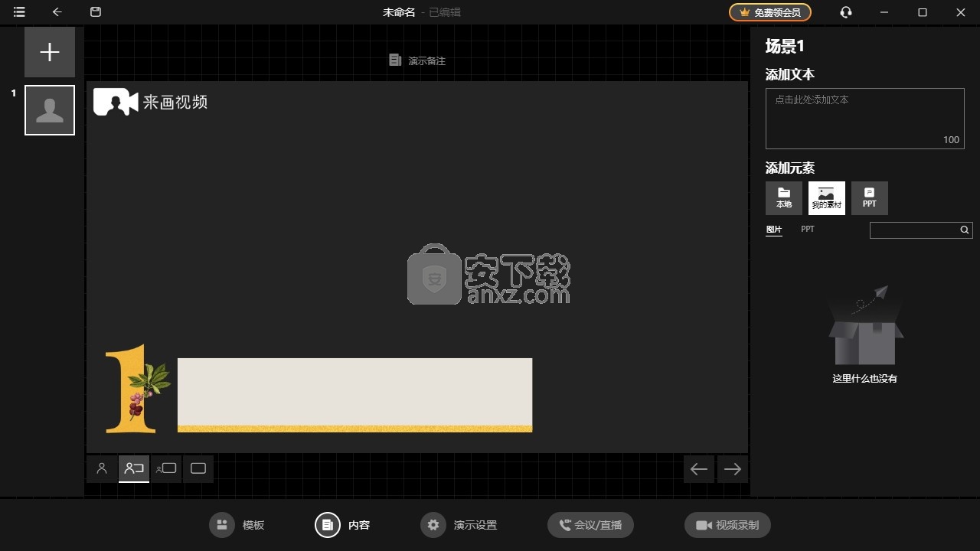
Task: Select presenter-only layout icon
Action: [x=102, y=469]
